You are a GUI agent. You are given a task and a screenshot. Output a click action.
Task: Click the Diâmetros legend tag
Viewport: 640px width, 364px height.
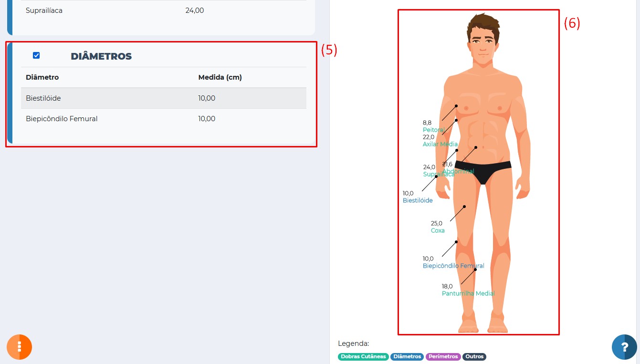tap(407, 357)
